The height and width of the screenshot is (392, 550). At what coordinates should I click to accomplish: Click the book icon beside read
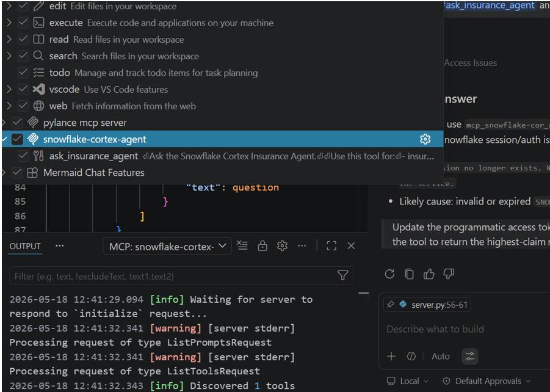[x=38, y=39]
